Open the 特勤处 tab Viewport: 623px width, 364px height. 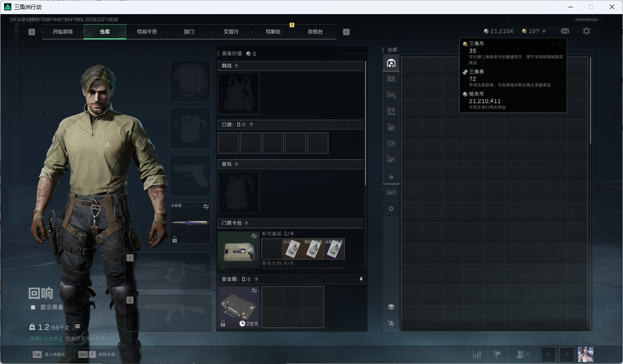tap(273, 32)
